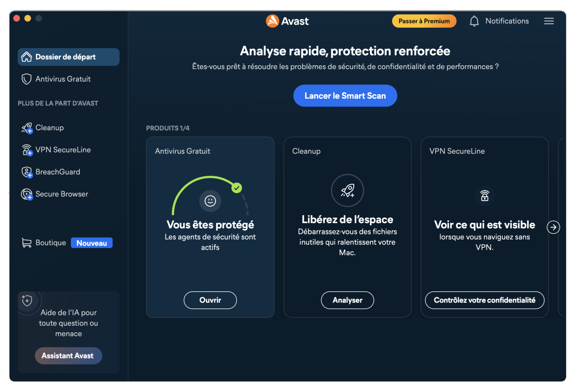575x392 pixels.
Task: Click the home icon beside Dossier de départ
Action: coord(26,57)
